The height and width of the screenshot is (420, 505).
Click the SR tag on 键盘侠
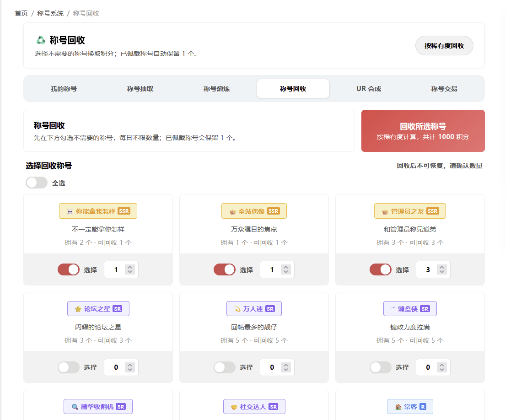[425, 309]
